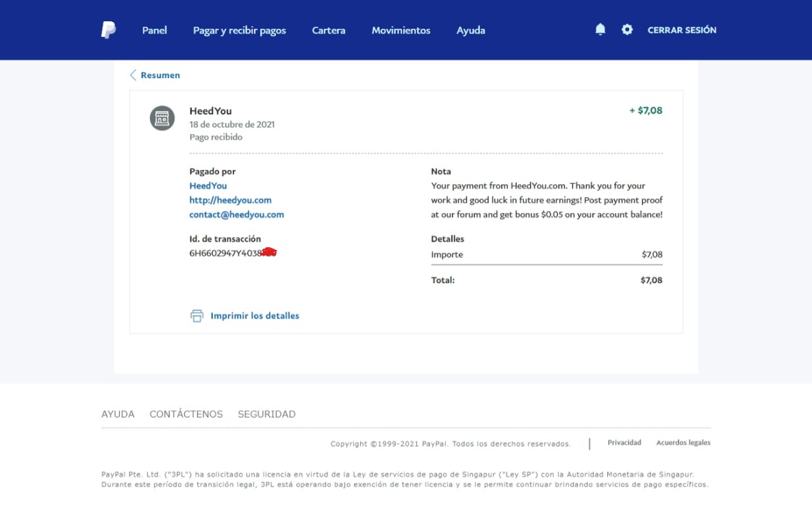
Task: Click Imprimir los detalles link
Action: pos(255,316)
